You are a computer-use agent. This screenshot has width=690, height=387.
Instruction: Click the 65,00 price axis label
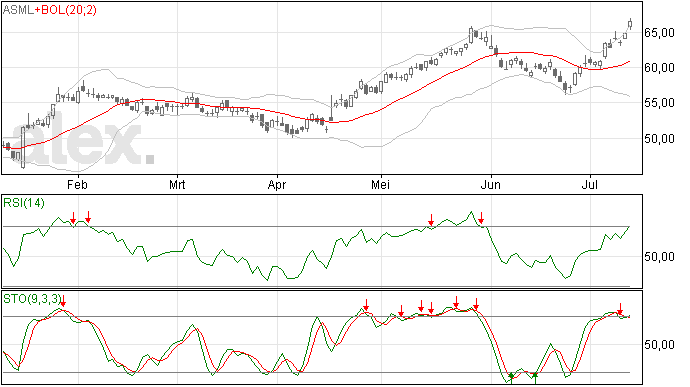659,33
